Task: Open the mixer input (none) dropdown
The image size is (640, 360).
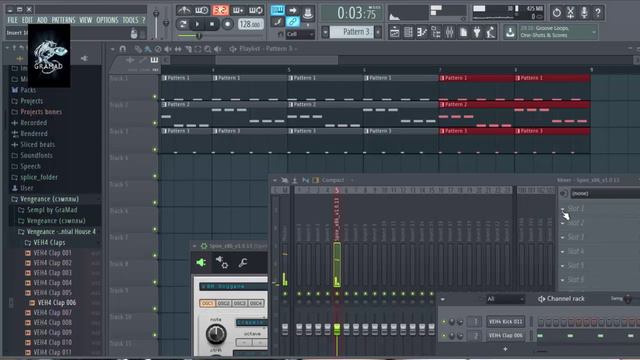Action: (x=605, y=193)
